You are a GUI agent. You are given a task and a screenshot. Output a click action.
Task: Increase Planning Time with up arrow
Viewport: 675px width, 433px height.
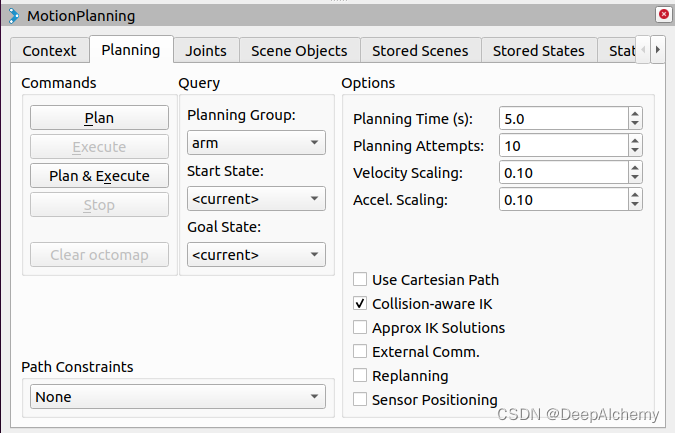click(x=635, y=113)
